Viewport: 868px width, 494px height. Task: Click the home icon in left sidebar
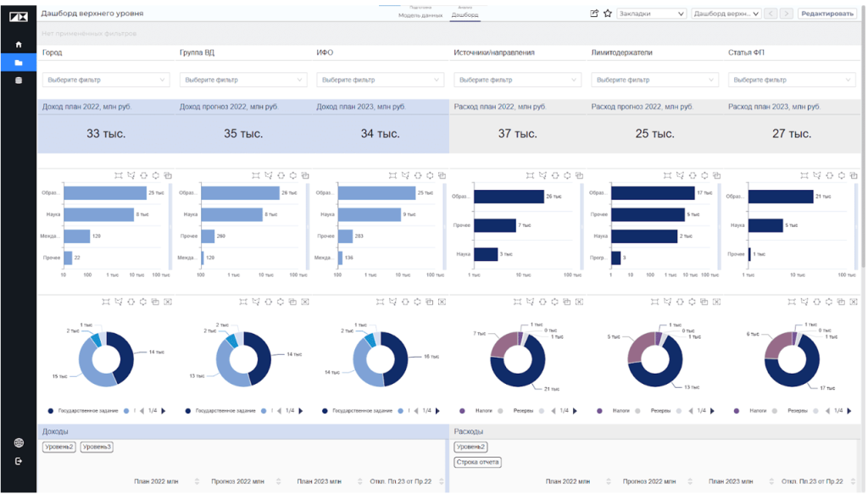click(19, 44)
